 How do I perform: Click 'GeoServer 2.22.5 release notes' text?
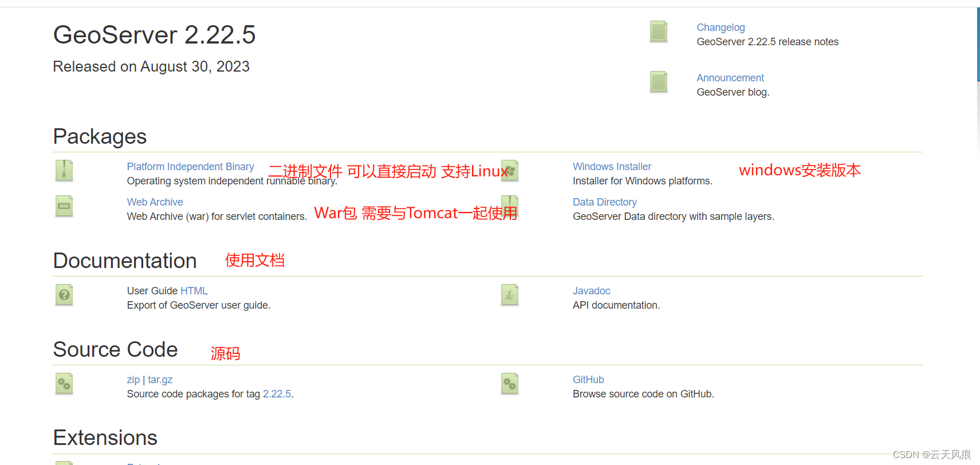(x=768, y=42)
